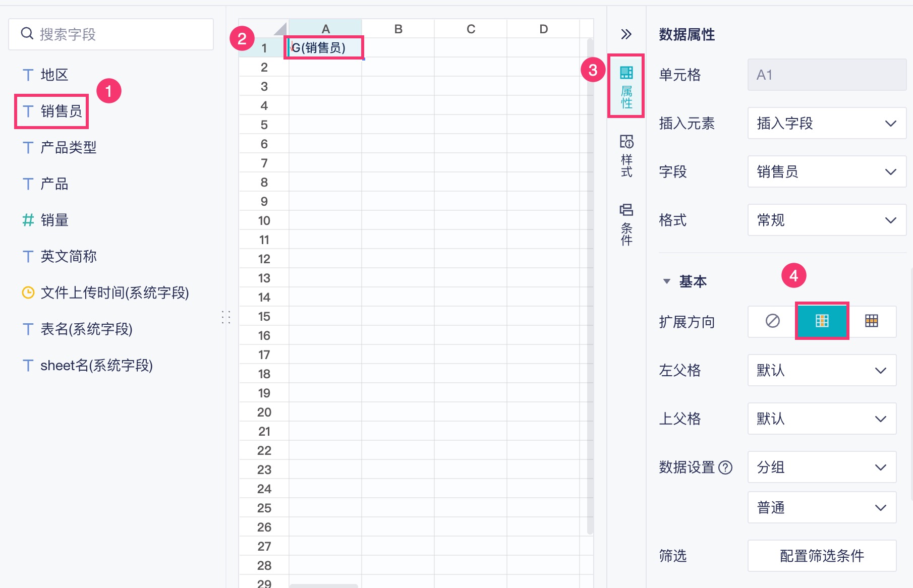Image resolution: width=913 pixels, height=588 pixels.
Task: Collapse the right panel with double-chevron icon
Action: point(626,34)
